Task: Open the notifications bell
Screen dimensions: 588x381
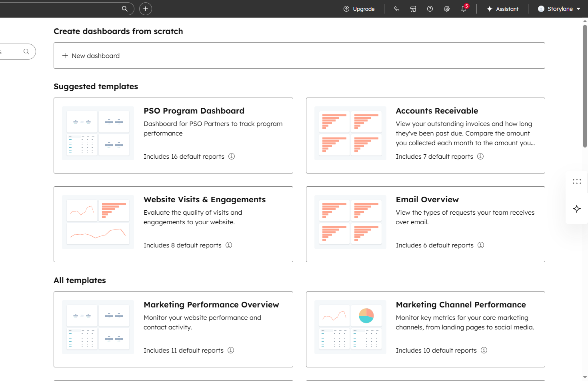Action: (464, 9)
